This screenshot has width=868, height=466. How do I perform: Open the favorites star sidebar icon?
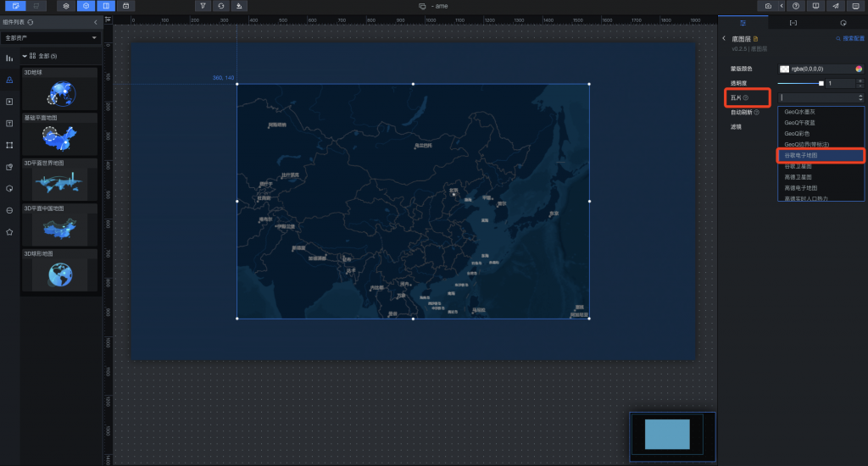[9, 232]
